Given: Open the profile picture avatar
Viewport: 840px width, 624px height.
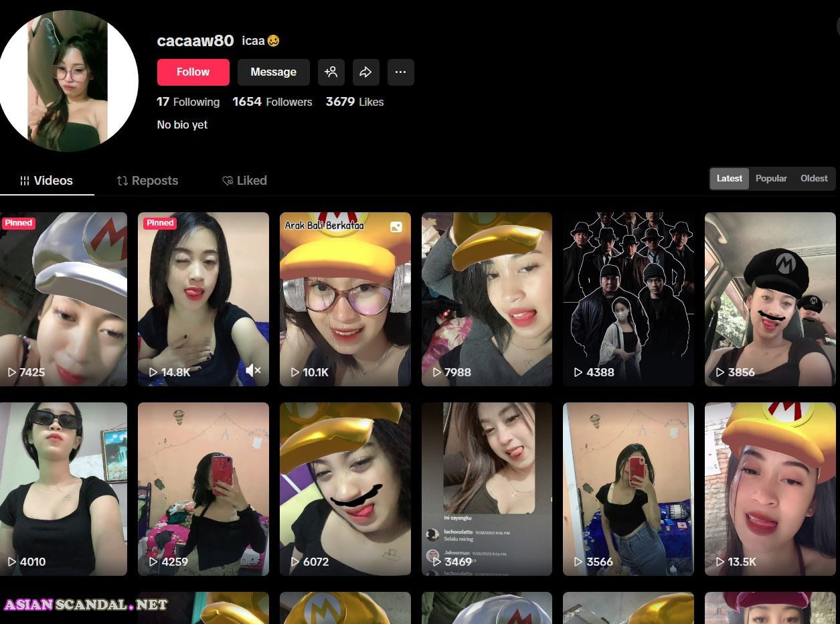Looking at the screenshot, I should (x=67, y=81).
